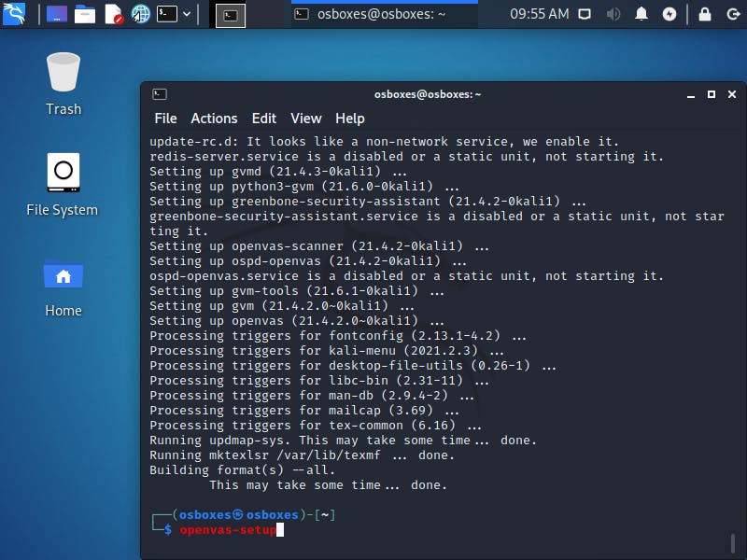Click the 'Setting up openvas-scanner' line
This screenshot has height=560, width=747.
pyautogui.click(x=319, y=246)
